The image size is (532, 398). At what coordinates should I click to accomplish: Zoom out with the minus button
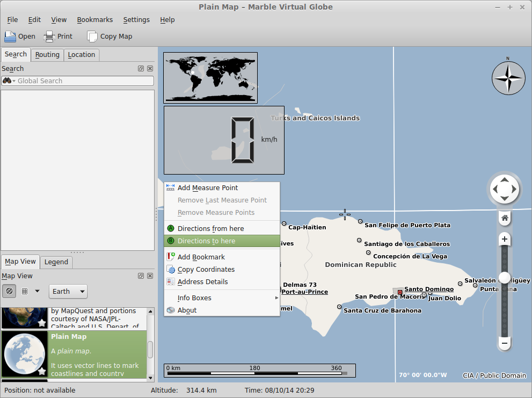click(x=505, y=343)
